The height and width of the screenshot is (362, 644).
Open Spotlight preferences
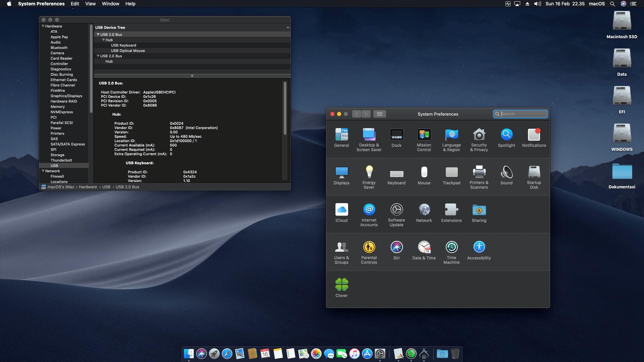506,138
